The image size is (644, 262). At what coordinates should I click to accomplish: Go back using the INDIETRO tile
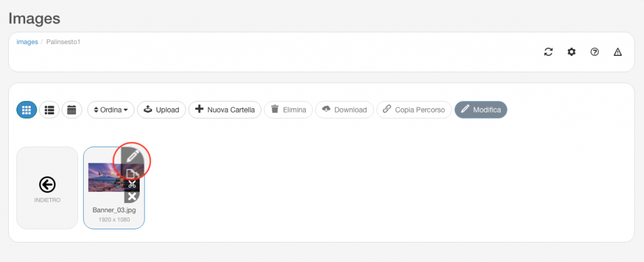(x=47, y=188)
